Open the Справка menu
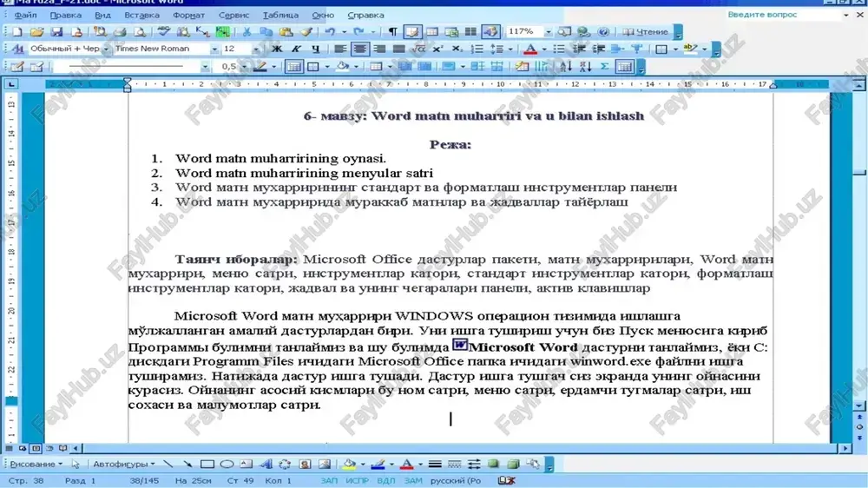Image resolution: width=868 pixels, height=488 pixels. (366, 15)
